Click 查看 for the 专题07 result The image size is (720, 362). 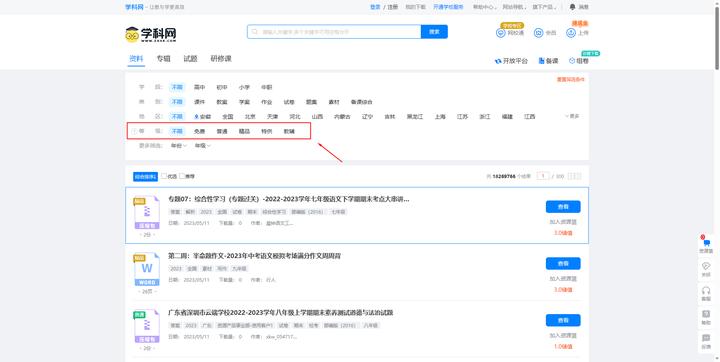point(563,207)
